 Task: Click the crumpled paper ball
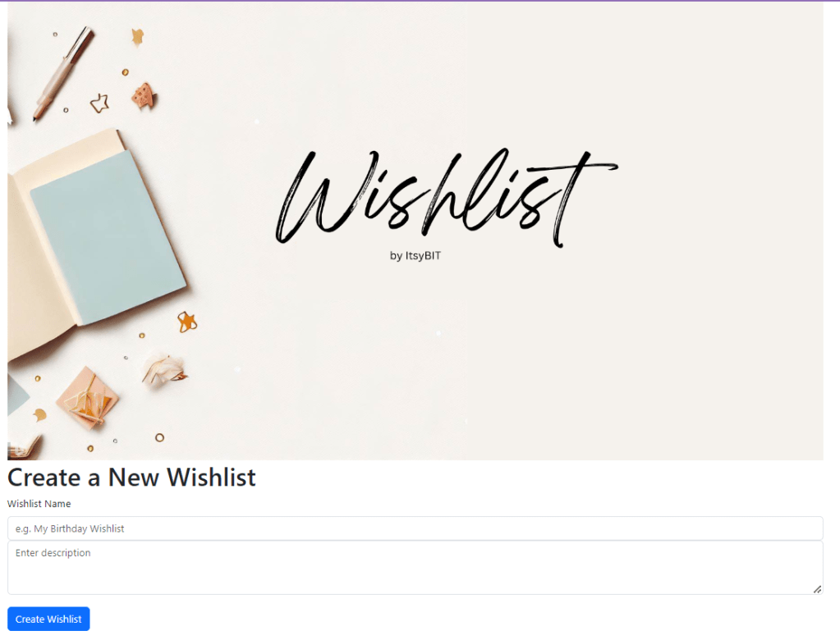click(x=164, y=370)
